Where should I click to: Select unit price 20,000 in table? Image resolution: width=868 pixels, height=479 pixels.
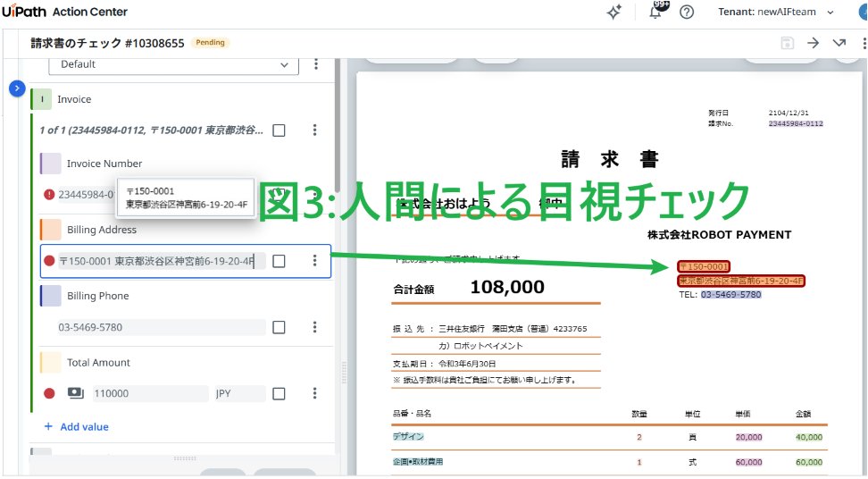point(749,437)
